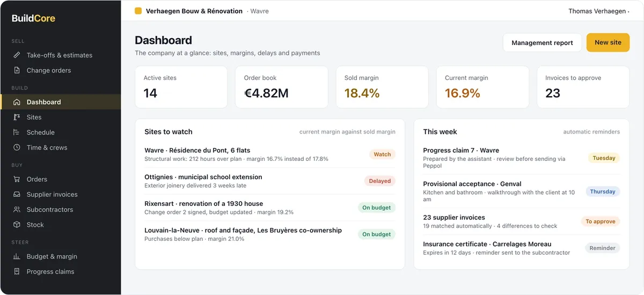The height and width of the screenshot is (295, 644).
Task: Open Subcontractors page
Action: point(61,210)
